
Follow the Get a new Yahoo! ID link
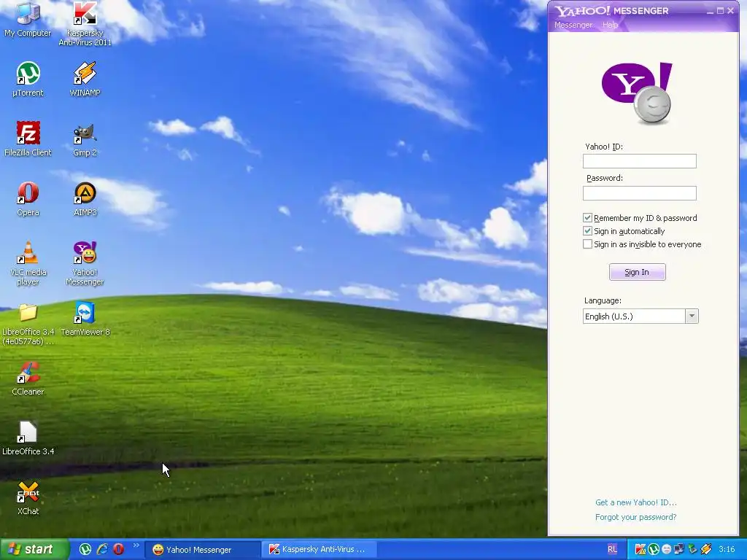pyautogui.click(x=636, y=502)
